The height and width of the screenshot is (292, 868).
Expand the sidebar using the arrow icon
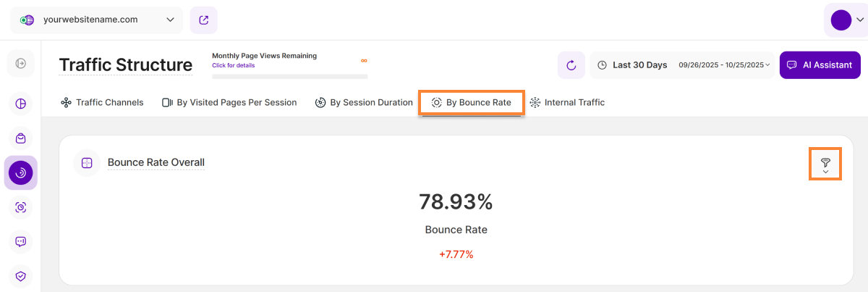(21, 64)
